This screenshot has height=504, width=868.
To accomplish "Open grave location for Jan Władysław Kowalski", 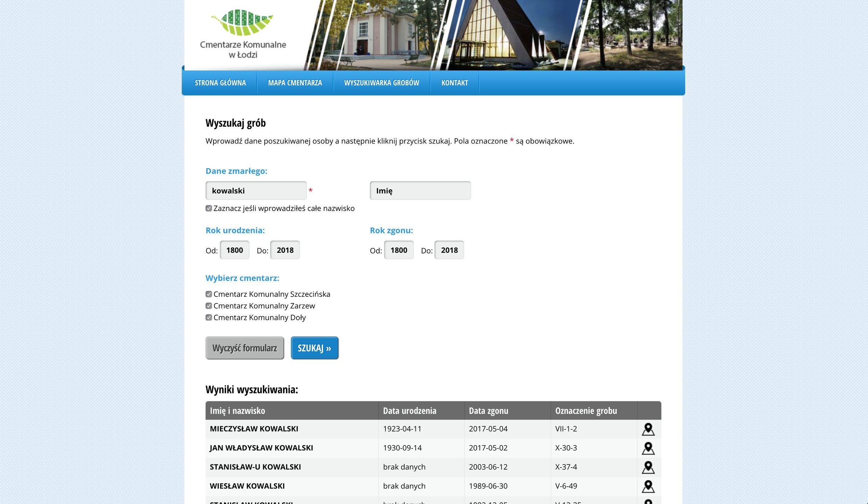I will 649,448.
